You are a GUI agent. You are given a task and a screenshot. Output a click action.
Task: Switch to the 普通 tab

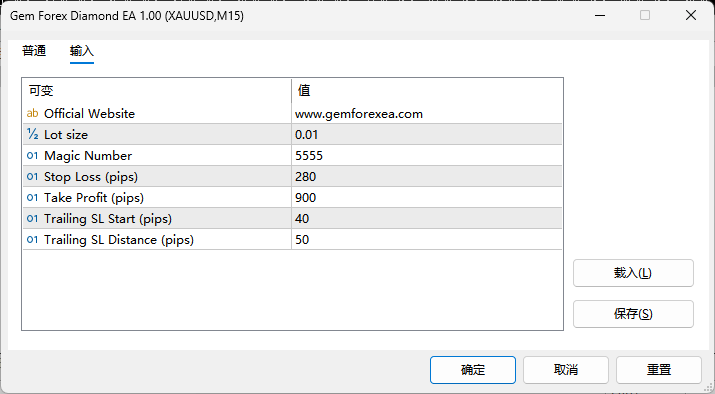(34, 51)
